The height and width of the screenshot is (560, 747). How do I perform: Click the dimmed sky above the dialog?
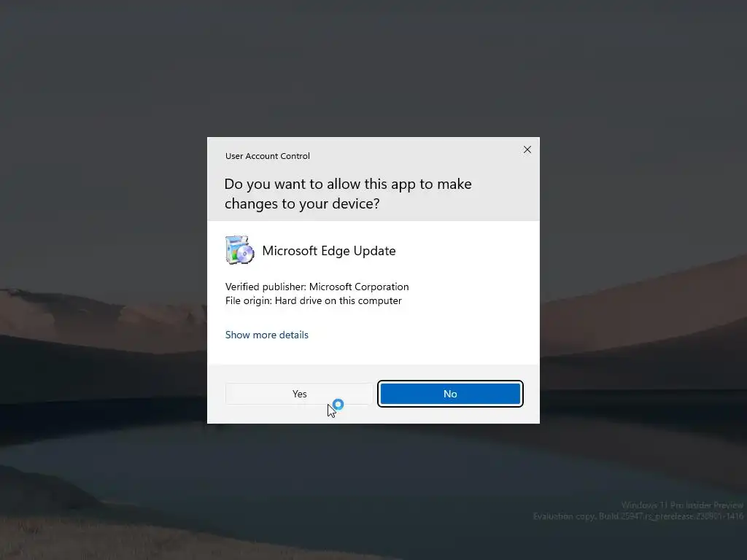[373, 68]
